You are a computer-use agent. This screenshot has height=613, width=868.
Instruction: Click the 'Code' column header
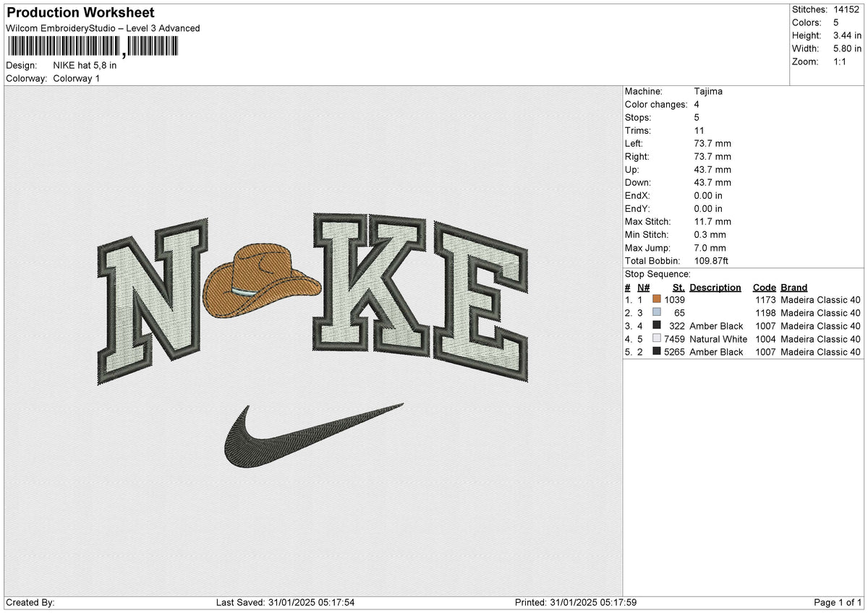pos(764,287)
